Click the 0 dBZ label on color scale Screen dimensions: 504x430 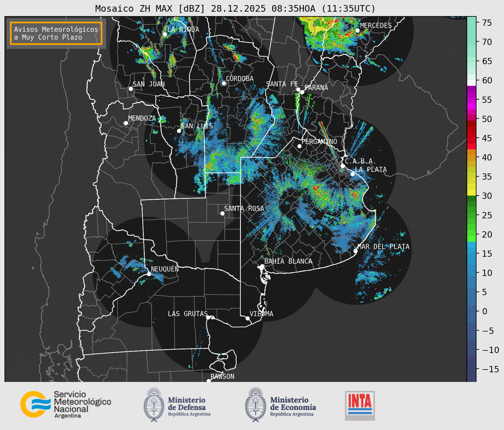484,311
